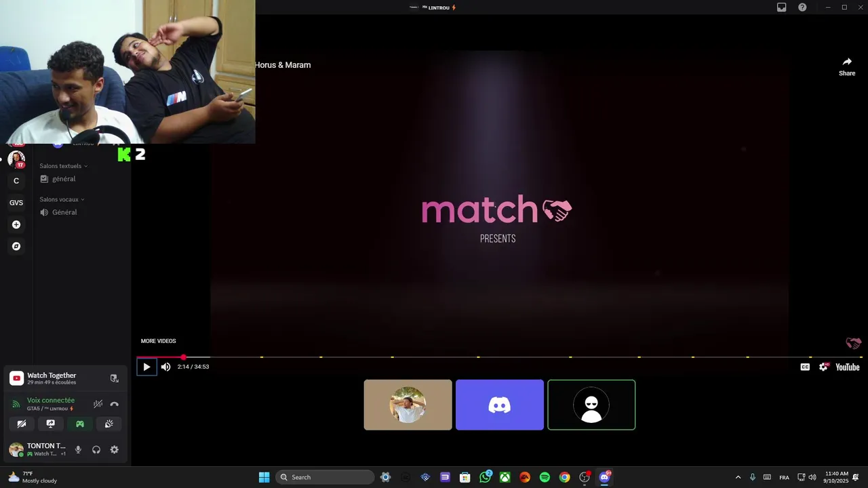Screen dimensions: 868x488
Task: Explore discoverable servers compass icon
Action: [16, 246]
